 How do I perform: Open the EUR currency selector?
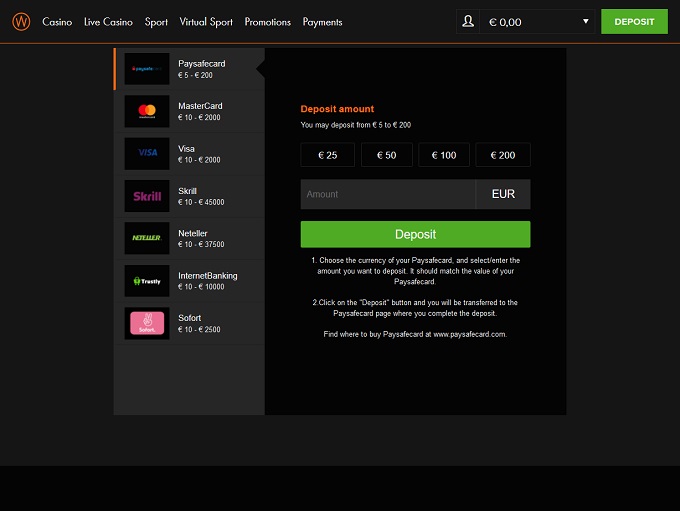click(x=503, y=194)
